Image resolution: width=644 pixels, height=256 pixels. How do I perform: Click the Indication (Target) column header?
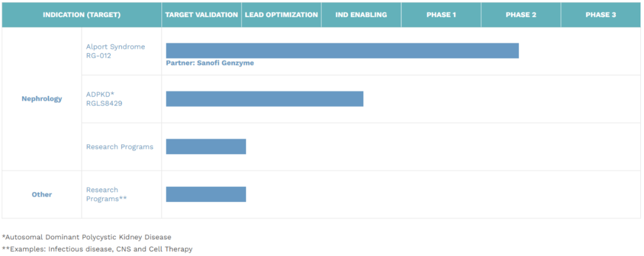click(x=82, y=15)
